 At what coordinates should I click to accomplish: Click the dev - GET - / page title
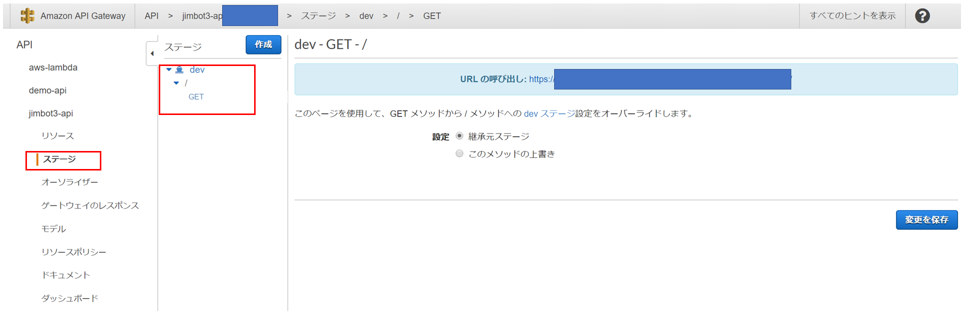[330, 44]
